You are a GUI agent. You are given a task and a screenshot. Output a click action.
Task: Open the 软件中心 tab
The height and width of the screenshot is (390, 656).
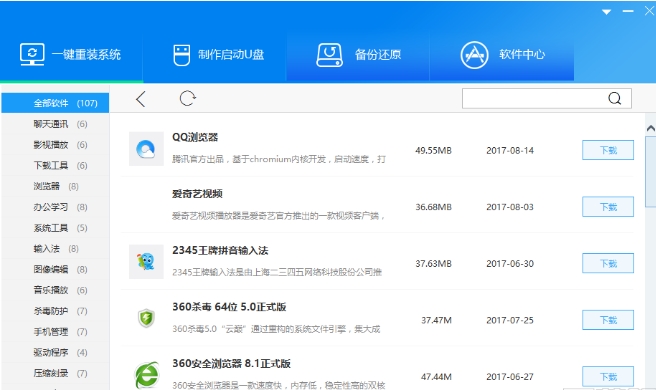502,55
